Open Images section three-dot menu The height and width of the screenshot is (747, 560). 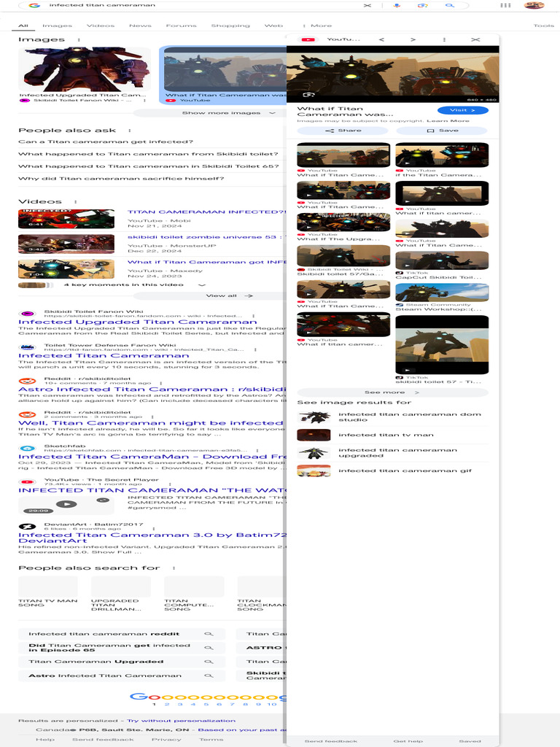coord(79,39)
